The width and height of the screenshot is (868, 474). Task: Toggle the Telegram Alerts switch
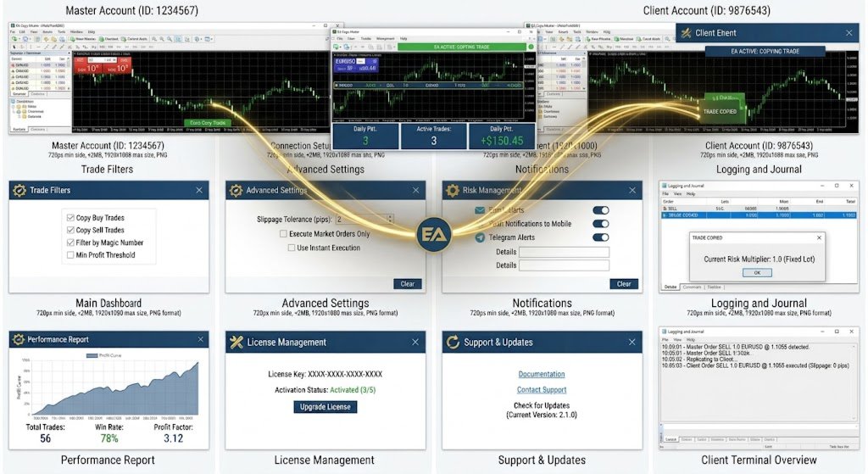click(601, 237)
